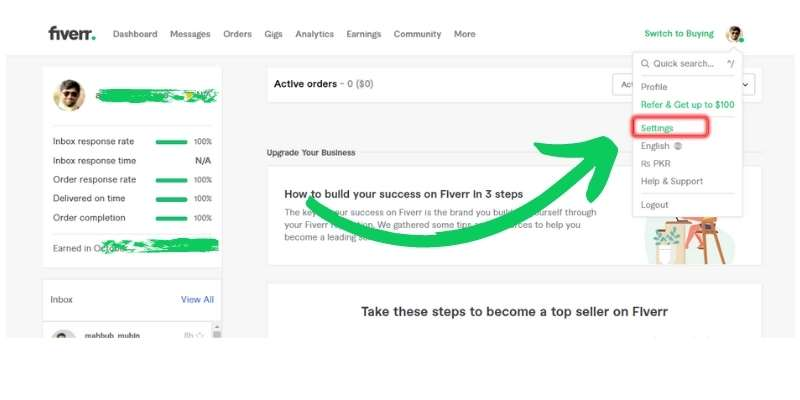Click Logout in the user menu

[655, 205]
